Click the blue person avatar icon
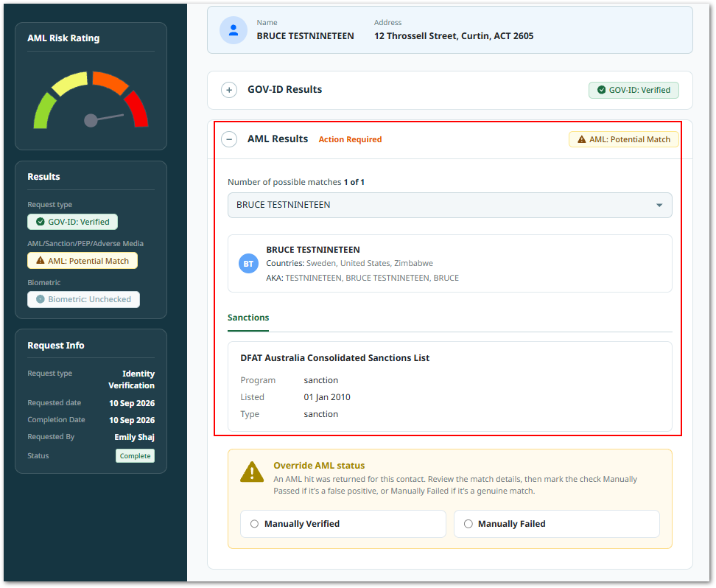716x588 pixels. coord(234,30)
